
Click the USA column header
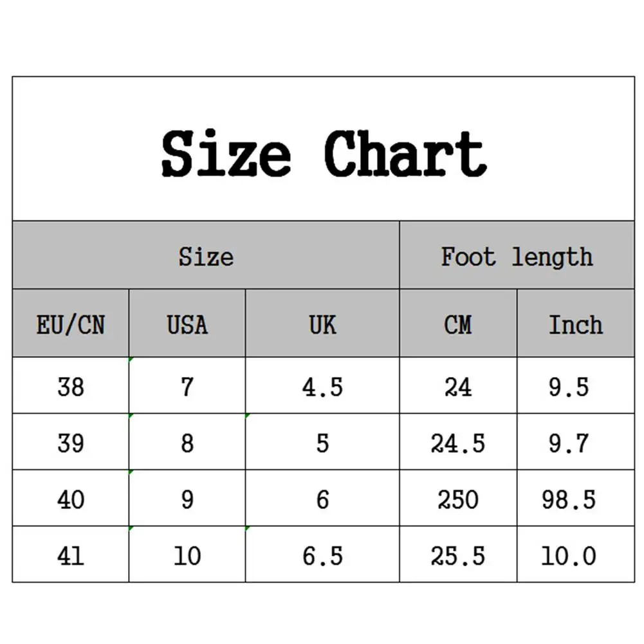tap(187, 324)
